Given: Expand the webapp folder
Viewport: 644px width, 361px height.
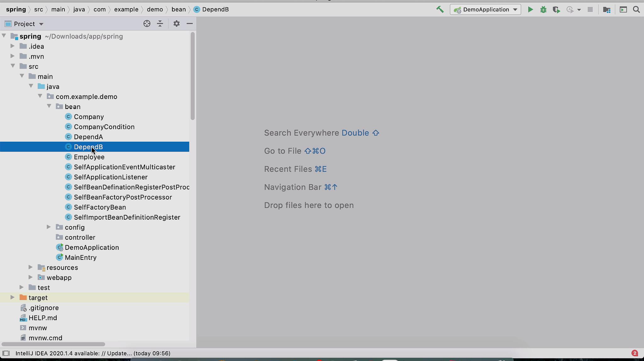Looking at the screenshot, I should click(31, 277).
